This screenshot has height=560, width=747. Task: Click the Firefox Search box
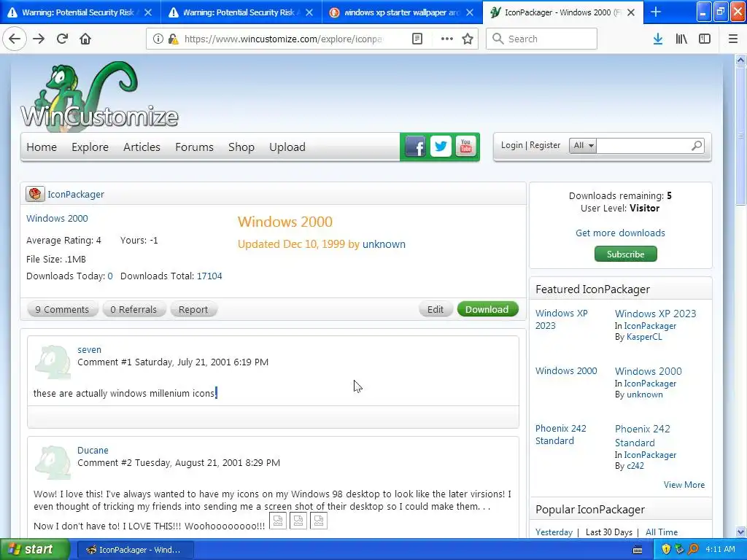click(541, 39)
